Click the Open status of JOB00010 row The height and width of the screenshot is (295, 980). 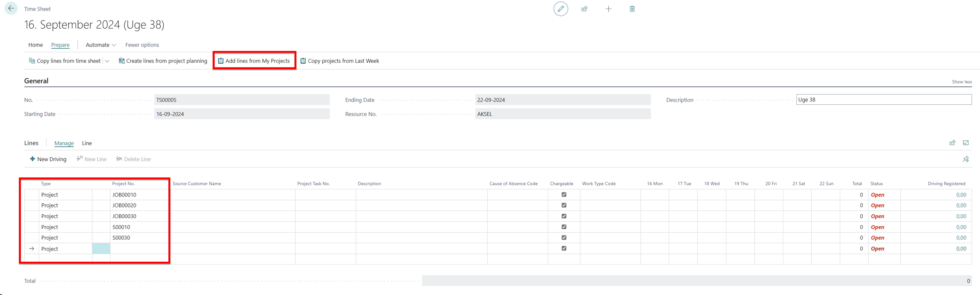tap(877, 195)
